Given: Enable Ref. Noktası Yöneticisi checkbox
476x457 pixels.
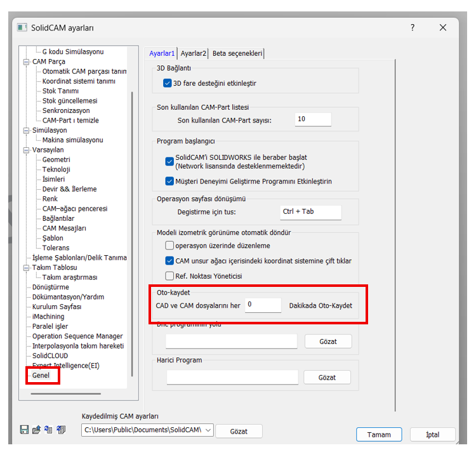Looking at the screenshot, I should pyautogui.click(x=169, y=275).
